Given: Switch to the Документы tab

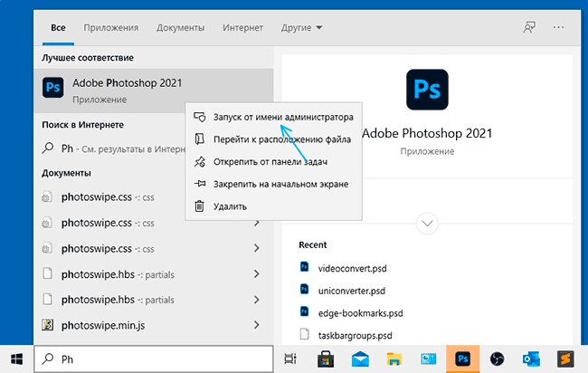Looking at the screenshot, I should tap(180, 27).
